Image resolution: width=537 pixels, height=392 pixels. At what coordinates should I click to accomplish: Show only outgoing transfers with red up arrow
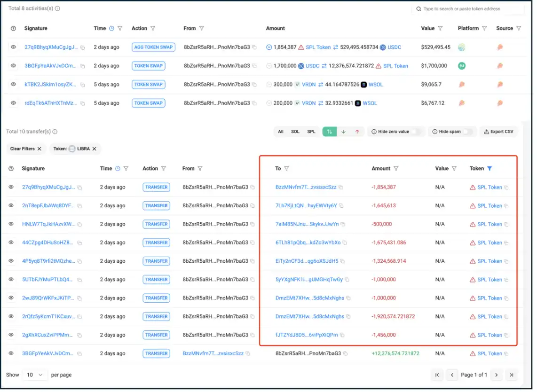[x=357, y=132]
